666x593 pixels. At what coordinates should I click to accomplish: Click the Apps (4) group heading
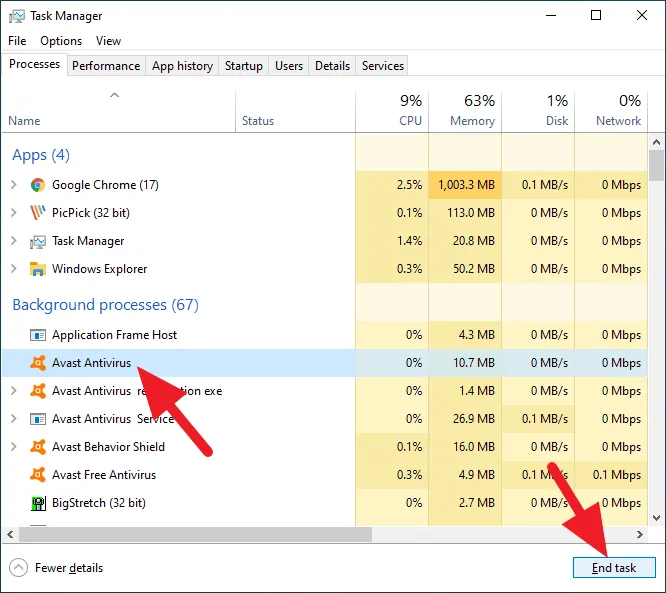click(x=41, y=155)
